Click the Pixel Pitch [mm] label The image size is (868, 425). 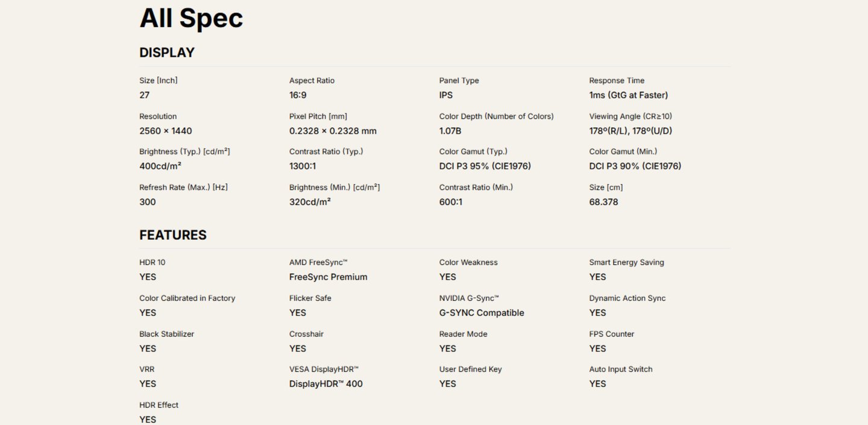tap(318, 116)
